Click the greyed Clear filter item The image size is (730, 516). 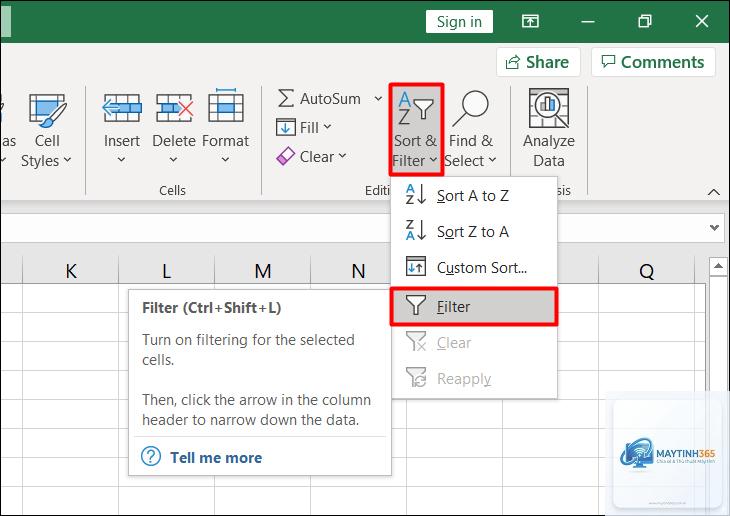click(x=474, y=343)
